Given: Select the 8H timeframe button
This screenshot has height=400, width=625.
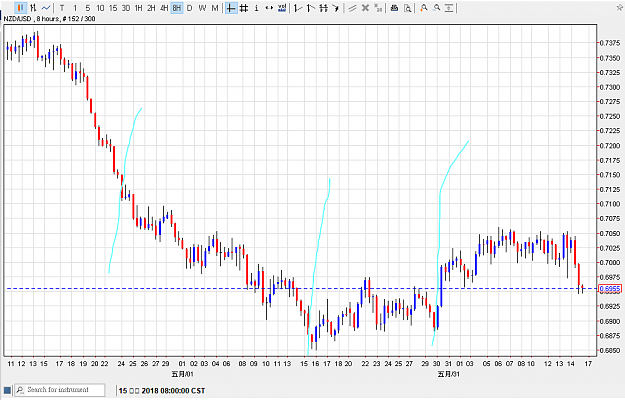Looking at the screenshot, I should 177,8.
